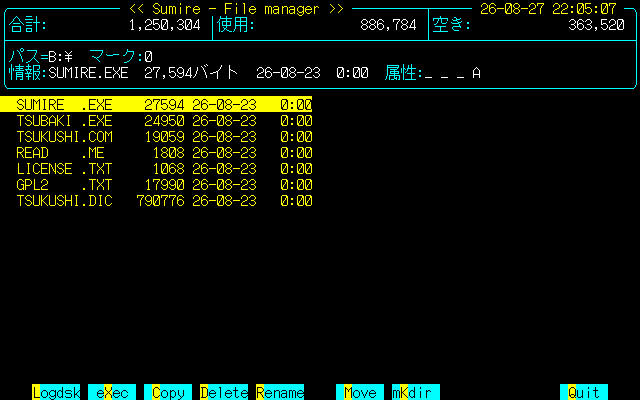This screenshot has width=640, height=400.
Task: Select the LICENSE .TXT file row
Action: click(x=164, y=169)
